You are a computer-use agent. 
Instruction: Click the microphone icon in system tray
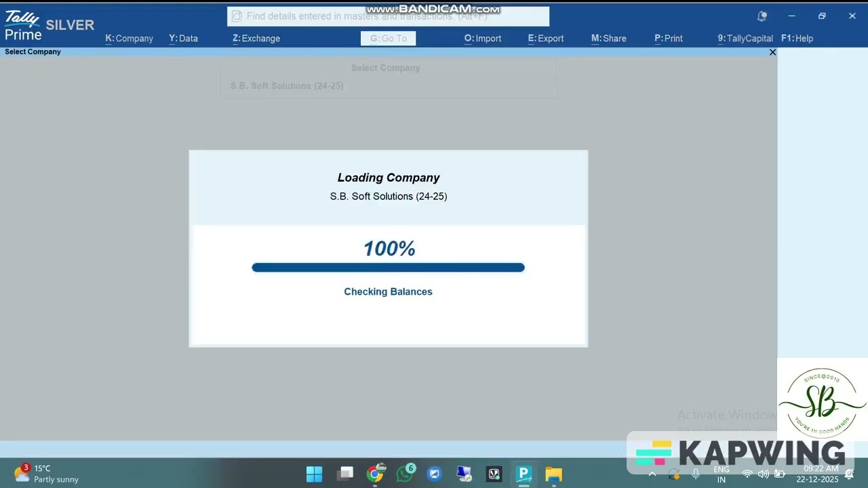[696, 474]
